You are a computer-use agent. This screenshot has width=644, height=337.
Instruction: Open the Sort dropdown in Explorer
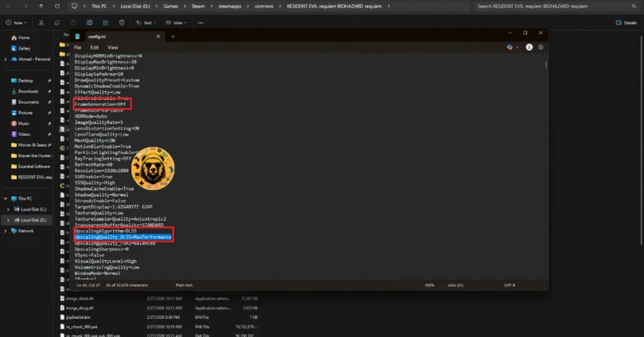145,23
